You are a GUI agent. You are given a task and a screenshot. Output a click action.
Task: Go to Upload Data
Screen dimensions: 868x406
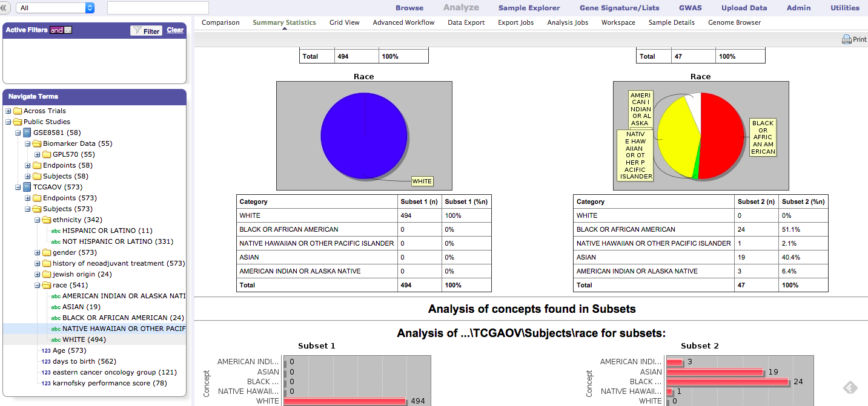pyautogui.click(x=744, y=8)
